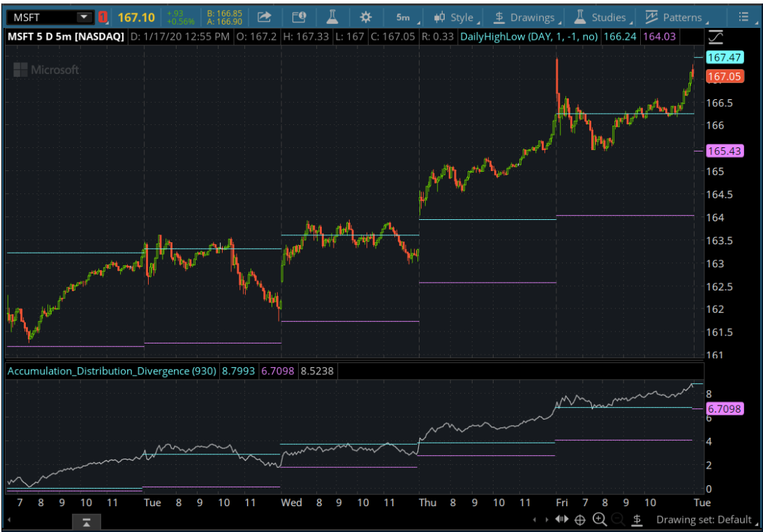Open chart settings gear icon

tap(365, 17)
